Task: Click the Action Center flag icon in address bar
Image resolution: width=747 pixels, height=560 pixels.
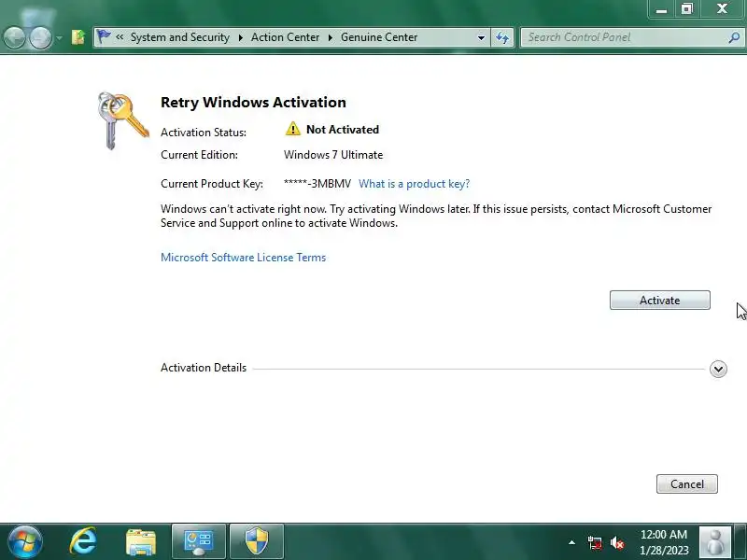Action: [104, 36]
